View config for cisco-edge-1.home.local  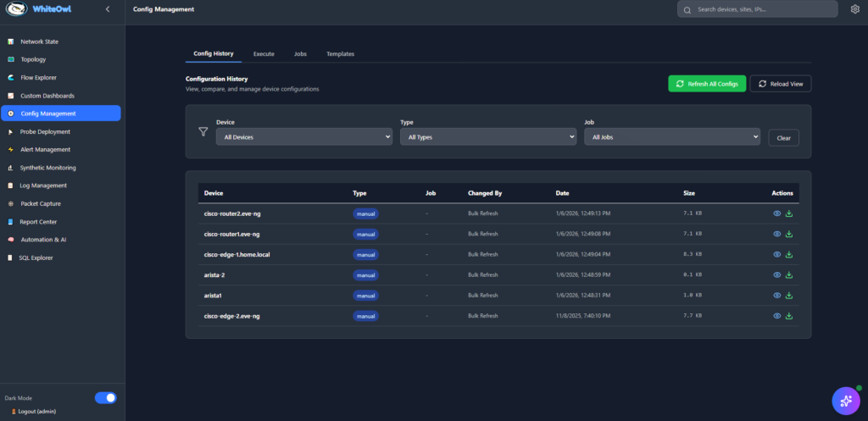pyautogui.click(x=776, y=254)
